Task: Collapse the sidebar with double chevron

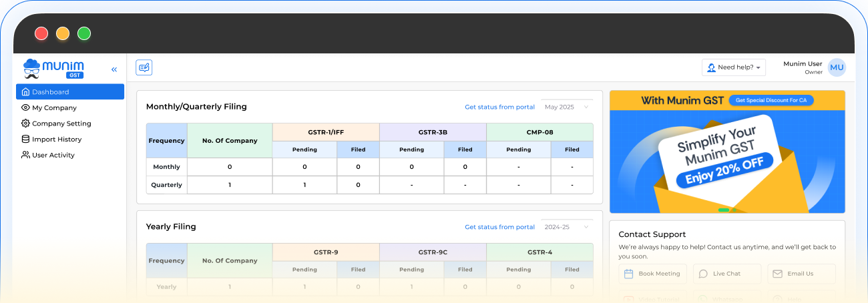Action: coord(114,69)
